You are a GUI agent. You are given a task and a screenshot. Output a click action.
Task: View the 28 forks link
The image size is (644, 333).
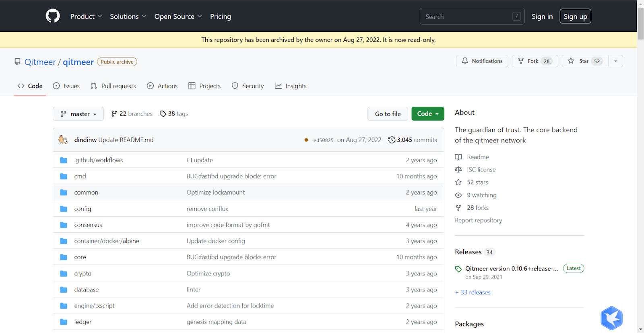pyautogui.click(x=472, y=208)
